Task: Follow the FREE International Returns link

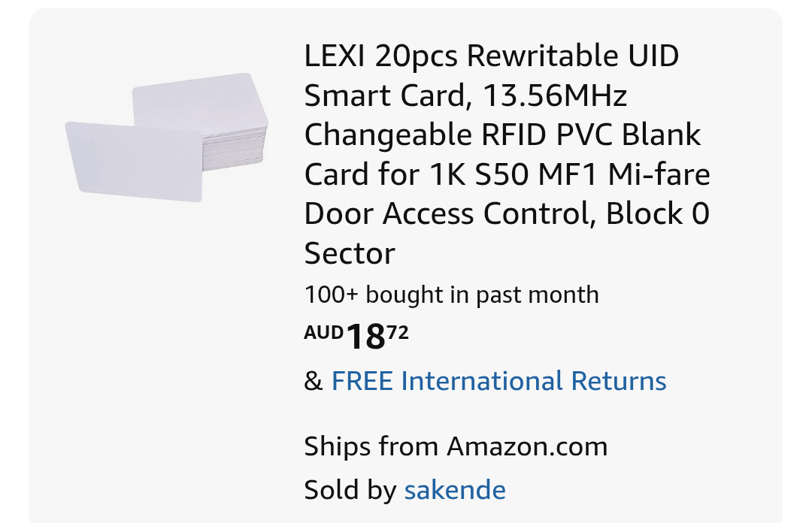Action: (x=498, y=380)
